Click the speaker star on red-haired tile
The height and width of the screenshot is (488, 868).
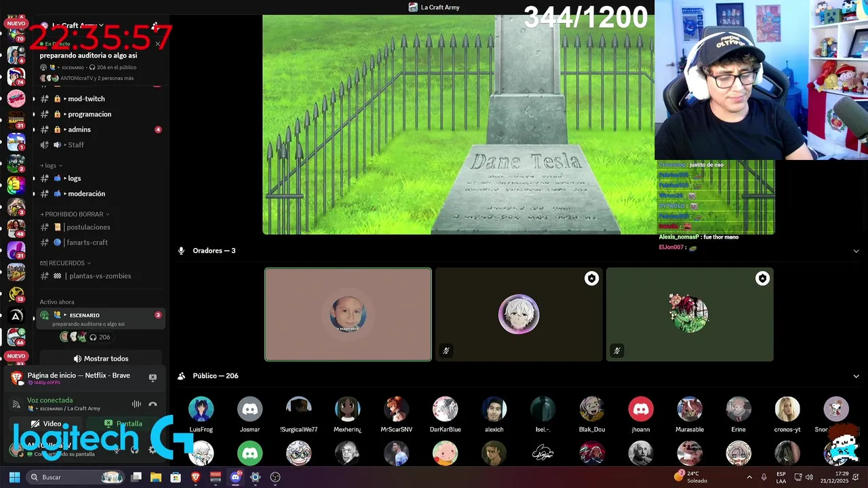coord(762,279)
